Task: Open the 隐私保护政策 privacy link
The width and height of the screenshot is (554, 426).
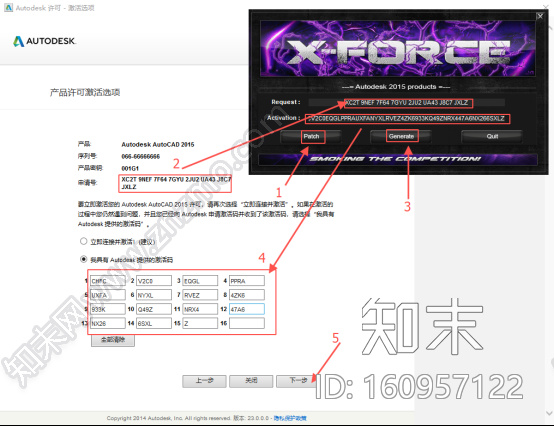Action: tap(290, 418)
